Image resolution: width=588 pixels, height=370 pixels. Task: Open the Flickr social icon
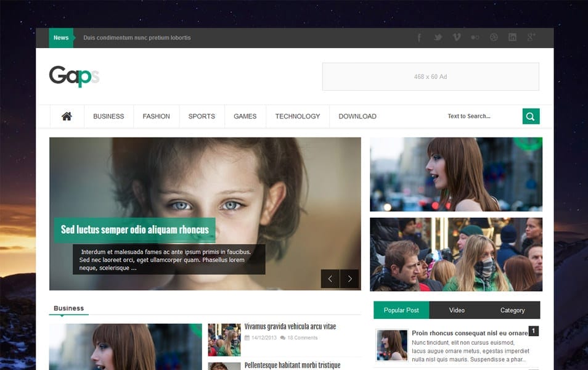tap(475, 37)
